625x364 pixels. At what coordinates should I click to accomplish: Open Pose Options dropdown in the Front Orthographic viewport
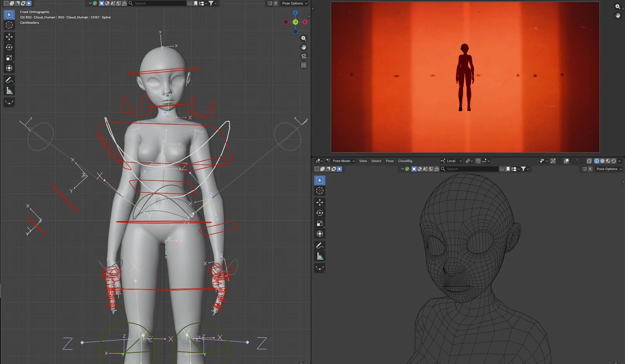pyautogui.click(x=295, y=3)
